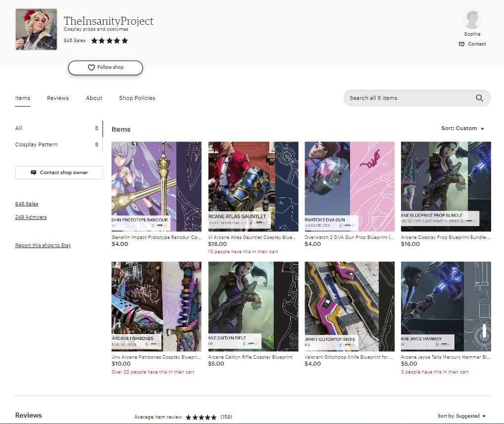Click the TheInsanityProject shop name
This screenshot has height=424, width=504.
[108, 21]
